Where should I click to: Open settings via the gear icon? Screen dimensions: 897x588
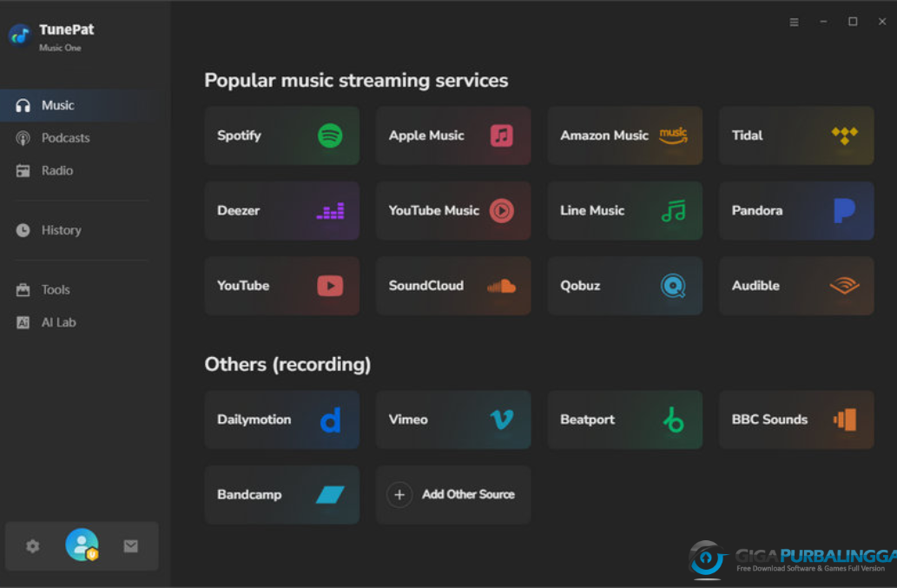(x=33, y=546)
